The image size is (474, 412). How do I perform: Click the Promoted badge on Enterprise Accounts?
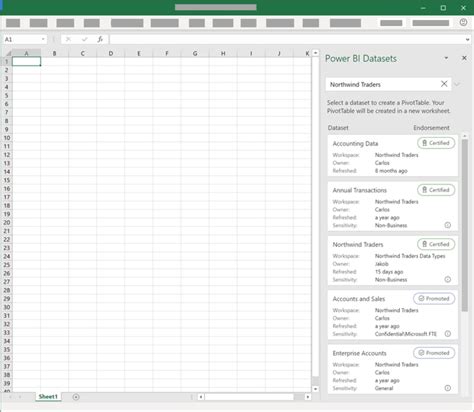click(434, 353)
